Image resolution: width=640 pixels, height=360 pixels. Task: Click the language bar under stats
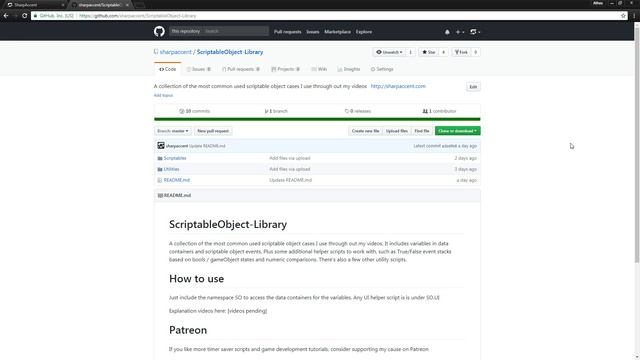coord(317,119)
